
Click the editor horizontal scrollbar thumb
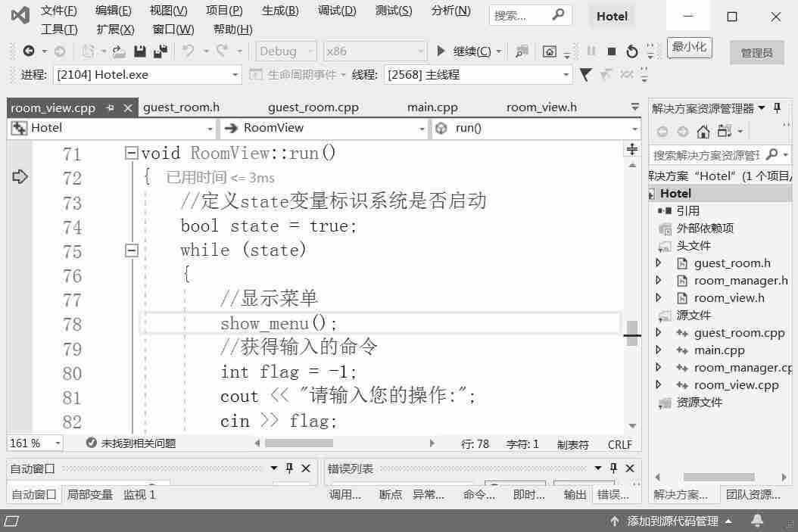(x=298, y=443)
